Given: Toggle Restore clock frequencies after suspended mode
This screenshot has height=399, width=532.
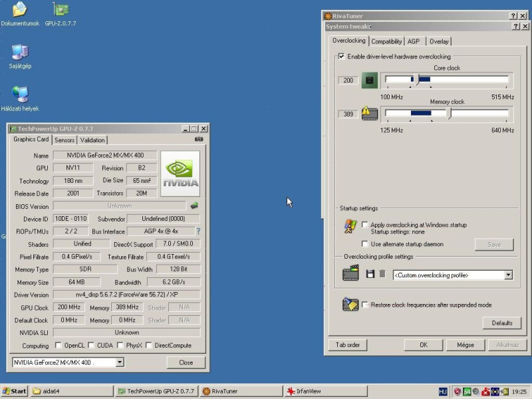Looking at the screenshot, I should click(x=364, y=305).
